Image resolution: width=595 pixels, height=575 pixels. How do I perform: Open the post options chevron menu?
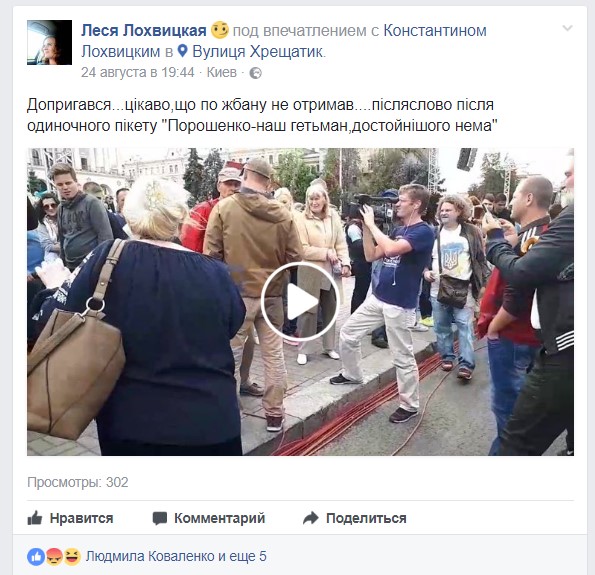click(x=567, y=28)
